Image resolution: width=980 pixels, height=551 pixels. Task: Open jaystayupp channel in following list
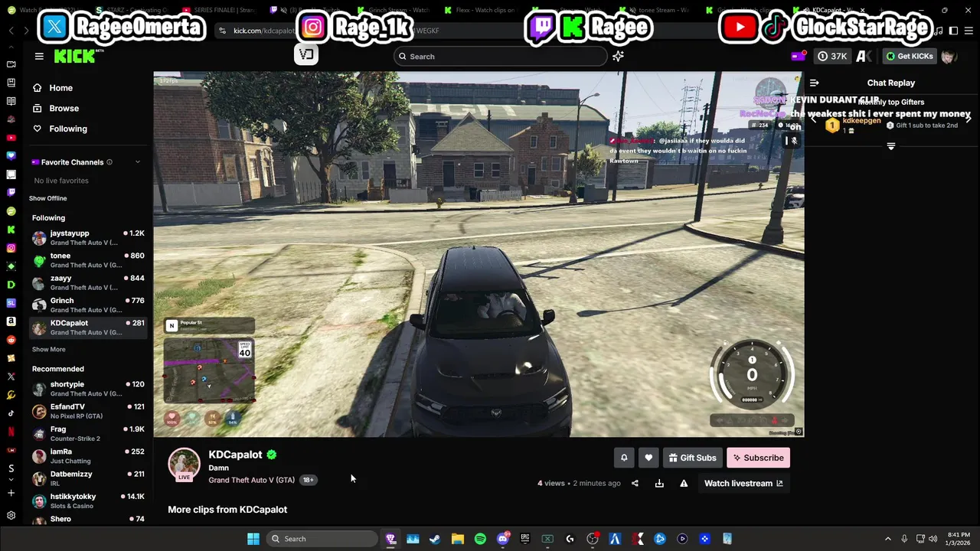tap(88, 237)
